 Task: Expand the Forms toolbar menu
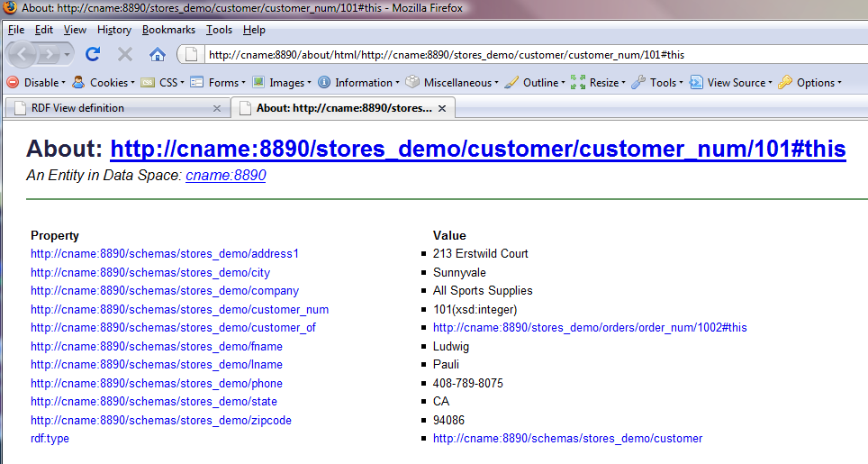pyautogui.click(x=217, y=82)
